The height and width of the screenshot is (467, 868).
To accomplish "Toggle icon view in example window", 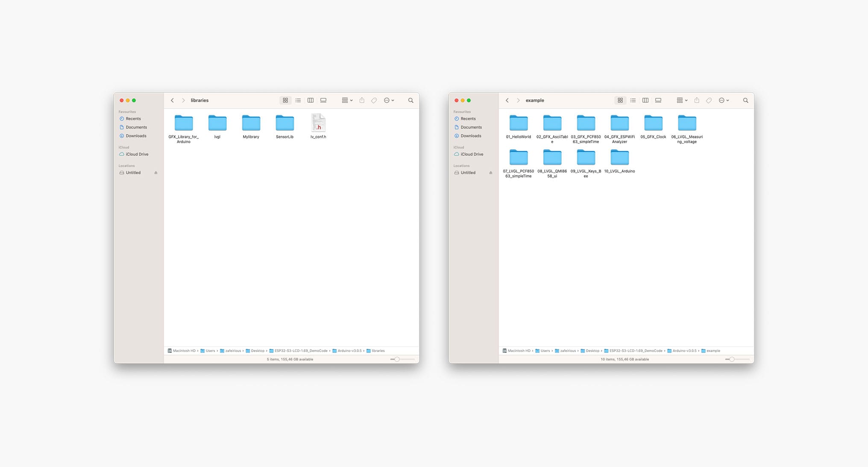I will click(620, 100).
